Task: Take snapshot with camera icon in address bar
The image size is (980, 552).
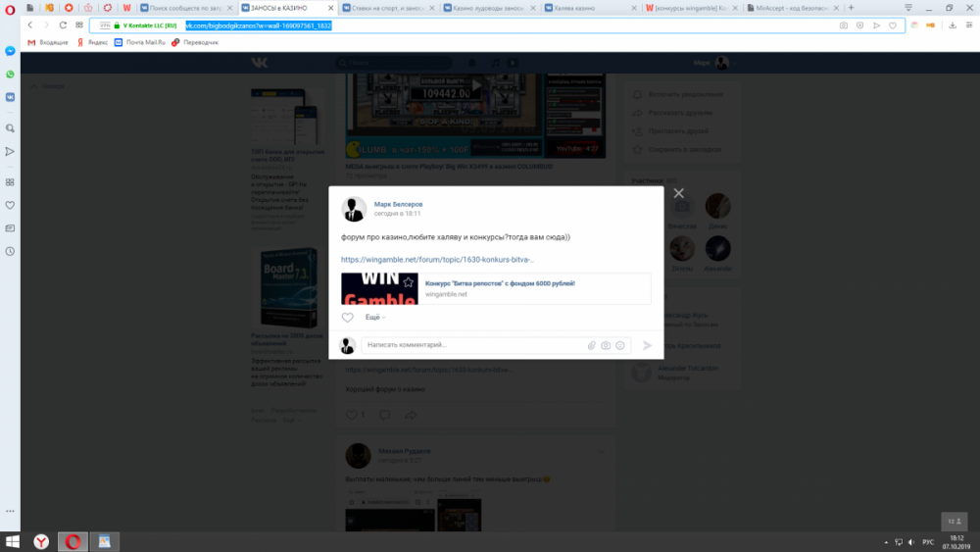Action: click(x=844, y=25)
